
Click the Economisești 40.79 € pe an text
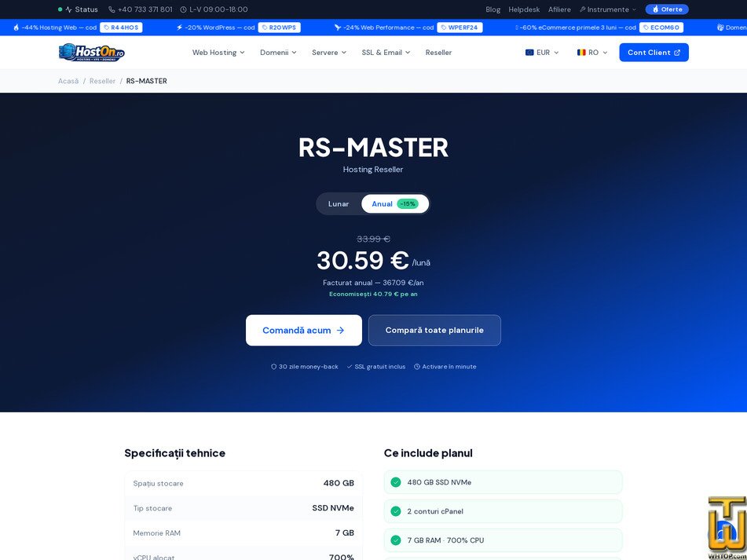pyautogui.click(x=374, y=295)
